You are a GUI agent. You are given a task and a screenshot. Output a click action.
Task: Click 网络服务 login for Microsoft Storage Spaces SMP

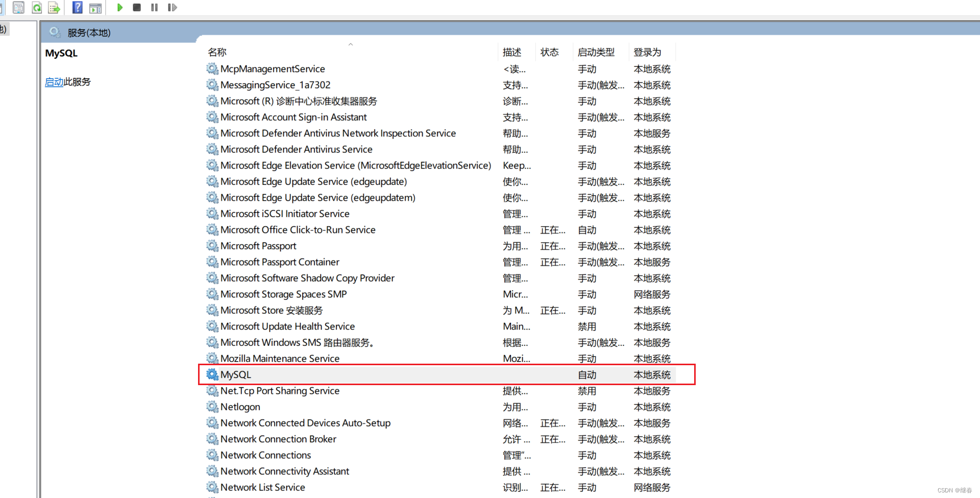point(652,294)
